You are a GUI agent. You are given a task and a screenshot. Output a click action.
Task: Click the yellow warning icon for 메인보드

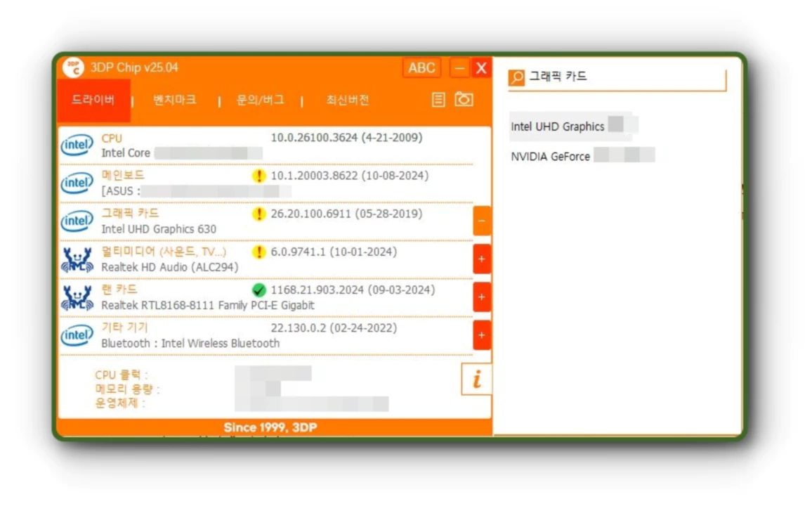tap(259, 176)
